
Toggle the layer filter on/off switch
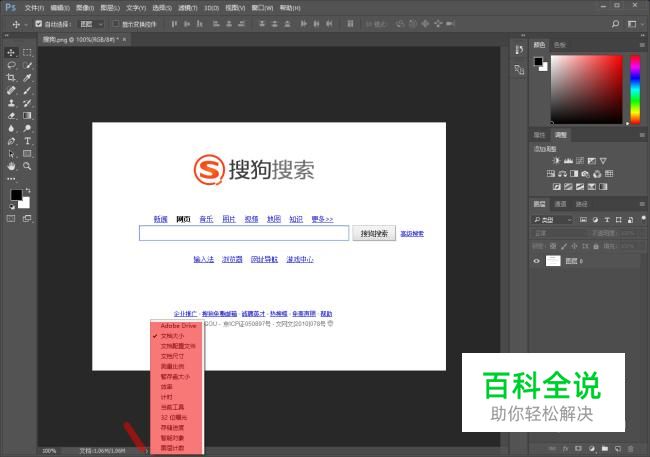tap(643, 219)
